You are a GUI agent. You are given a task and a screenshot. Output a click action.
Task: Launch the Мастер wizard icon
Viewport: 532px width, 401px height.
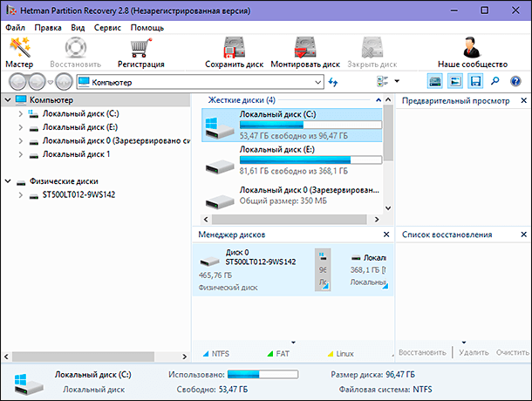[x=20, y=47]
